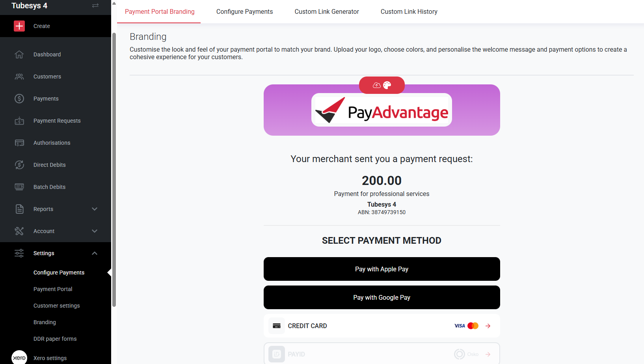The height and width of the screenshot is (364, 644).
Task: Switch to the Configure Payments tab
Action: pyautogui.click(x=244, y=12)
